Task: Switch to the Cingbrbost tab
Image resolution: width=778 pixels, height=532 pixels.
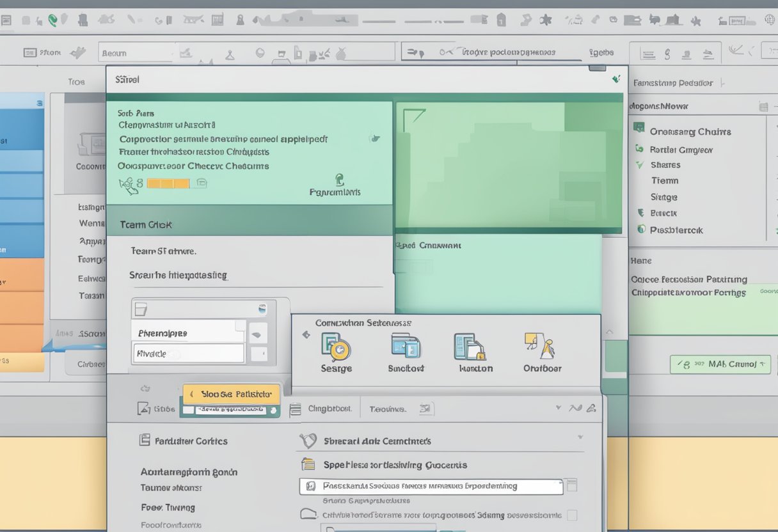Action: coord(329,409)
